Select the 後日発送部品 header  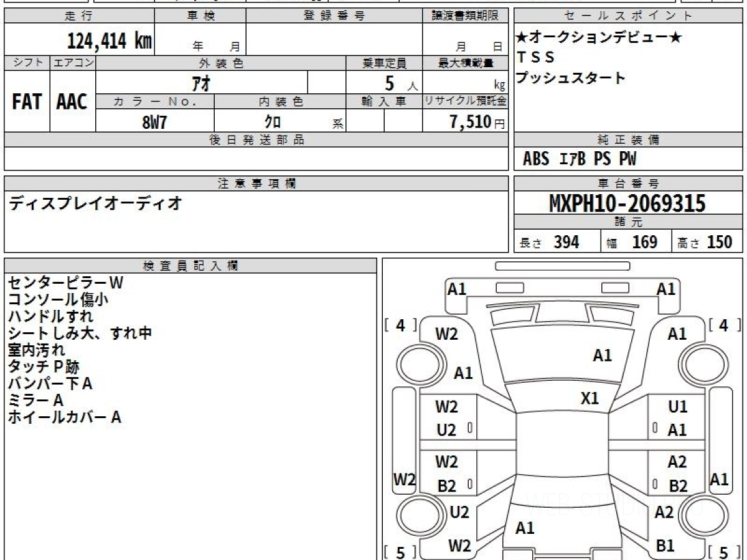256,140
